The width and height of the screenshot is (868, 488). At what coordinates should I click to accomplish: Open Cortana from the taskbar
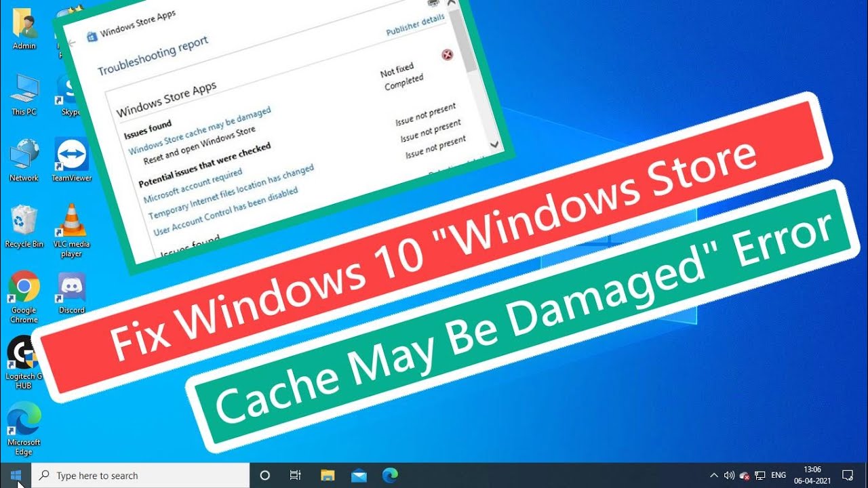click(265, 475)
